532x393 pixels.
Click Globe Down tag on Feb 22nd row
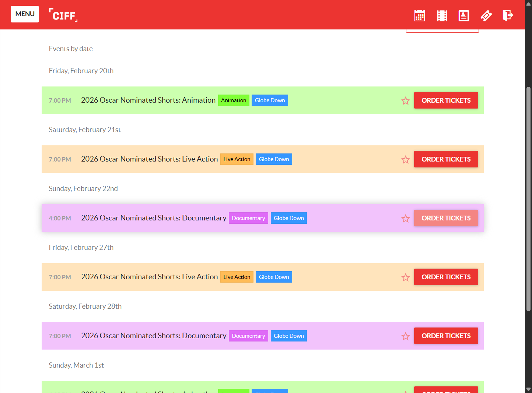(x=288, y=218)
